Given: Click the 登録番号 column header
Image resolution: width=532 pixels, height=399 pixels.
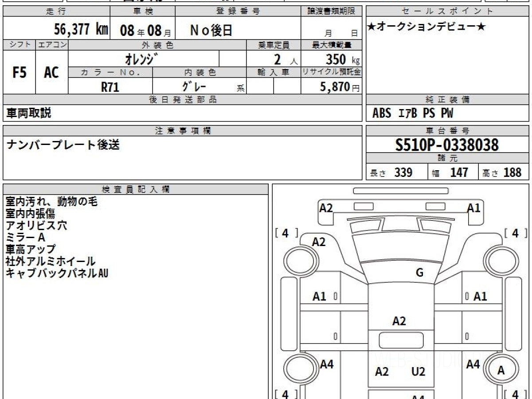Looking at the screenshot, I should point(238,12).
